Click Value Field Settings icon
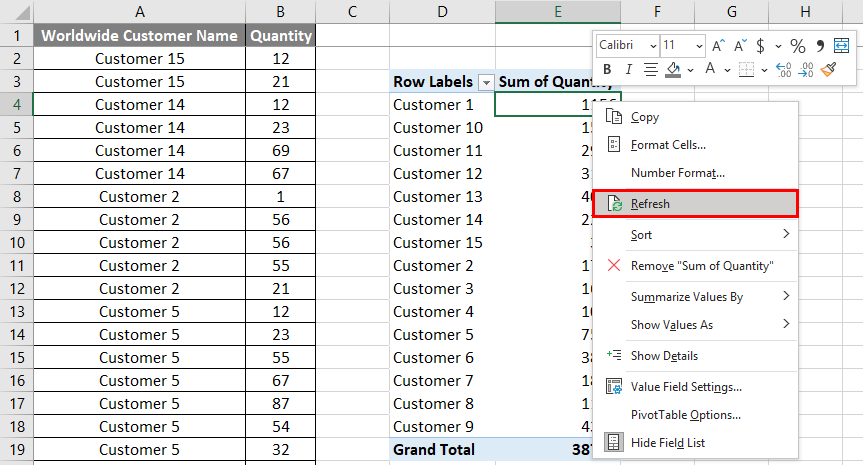The height and width of the screenshot is (465, 863). (614, 387)
